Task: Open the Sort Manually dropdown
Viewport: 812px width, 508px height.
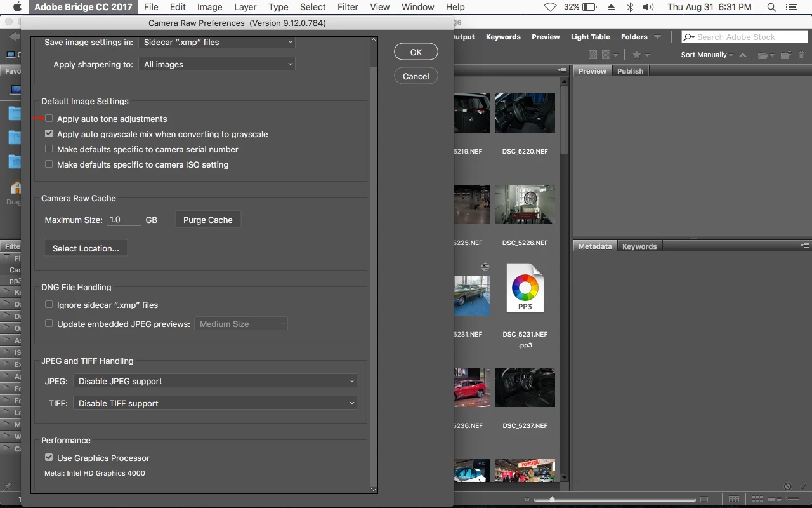Action: pos(707,55)
